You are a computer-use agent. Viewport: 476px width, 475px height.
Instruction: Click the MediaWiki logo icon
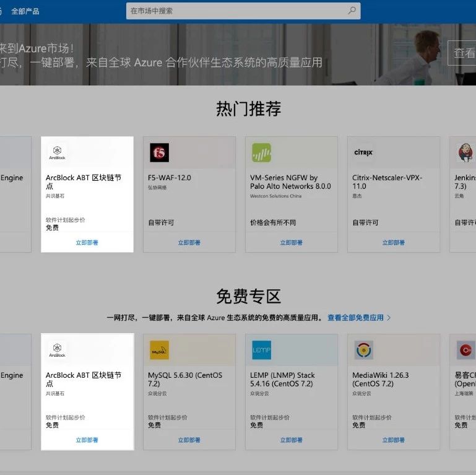click(363, 350)
